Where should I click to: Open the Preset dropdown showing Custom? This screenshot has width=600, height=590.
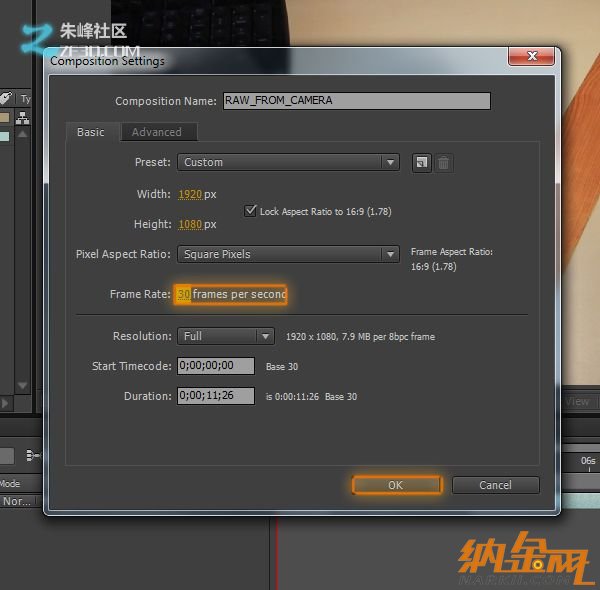[288, 162]
